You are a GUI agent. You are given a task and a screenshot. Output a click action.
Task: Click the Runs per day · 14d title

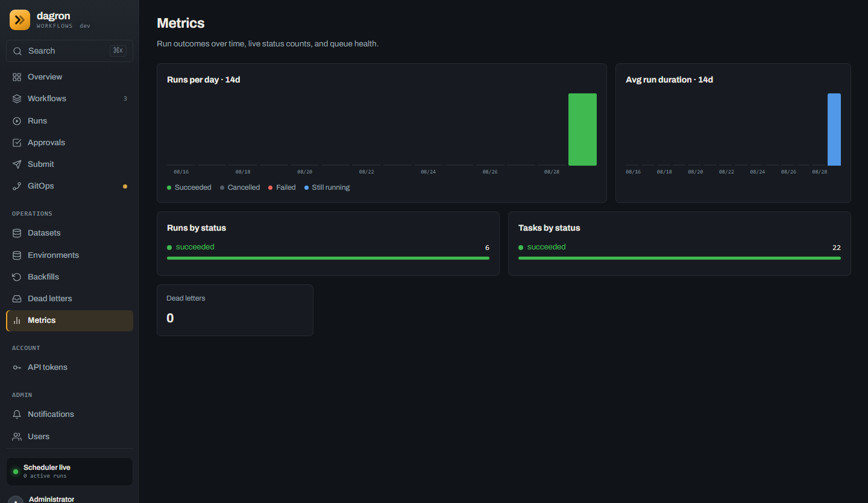point(204,80)
